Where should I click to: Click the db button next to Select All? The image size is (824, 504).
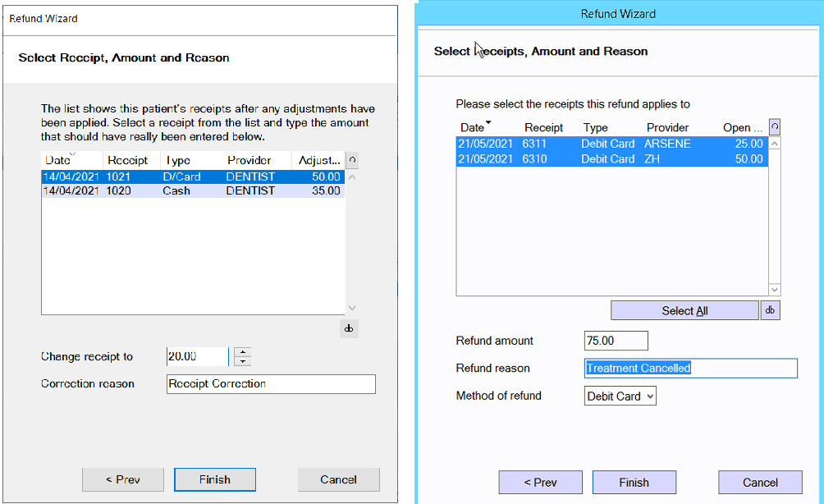coord(771,310)
